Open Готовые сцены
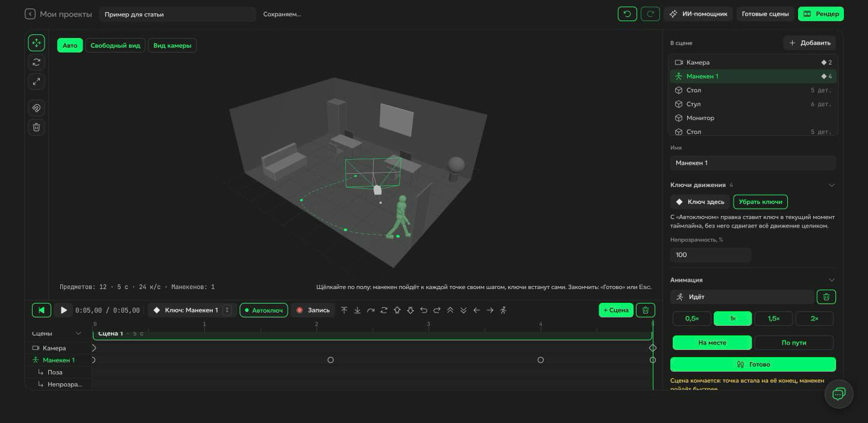Image resolution: width=868 pixels, height=423 pixels. [766, 14]
